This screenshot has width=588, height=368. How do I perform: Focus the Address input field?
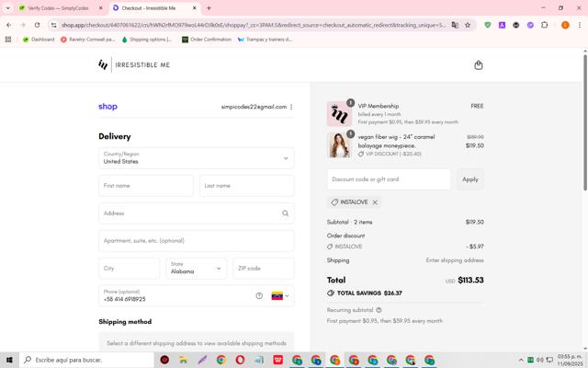click(196, 213)
